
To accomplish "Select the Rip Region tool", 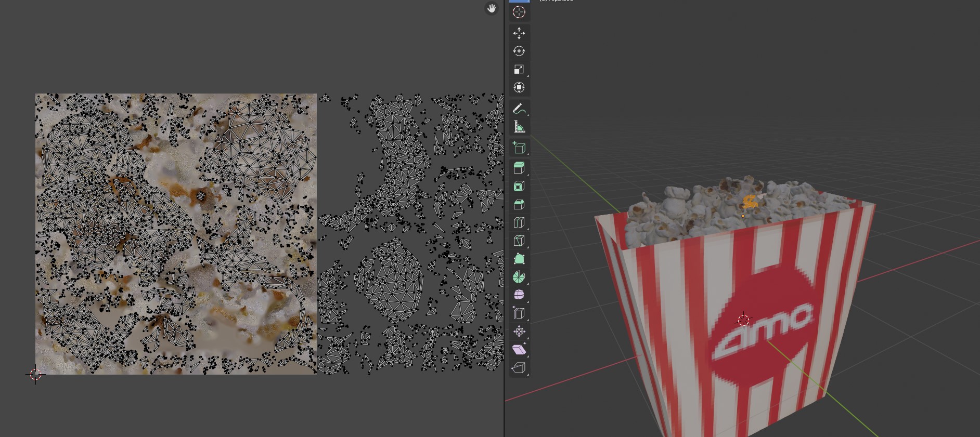I will click(x=519, y=368).
